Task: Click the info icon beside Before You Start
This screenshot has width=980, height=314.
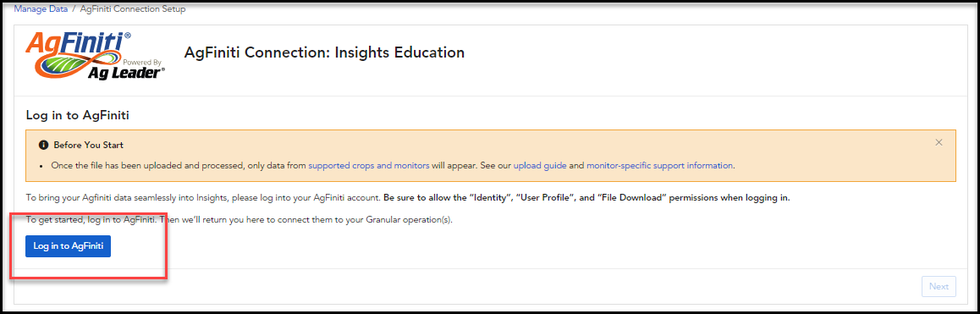Action: click(x=43, y=145)
